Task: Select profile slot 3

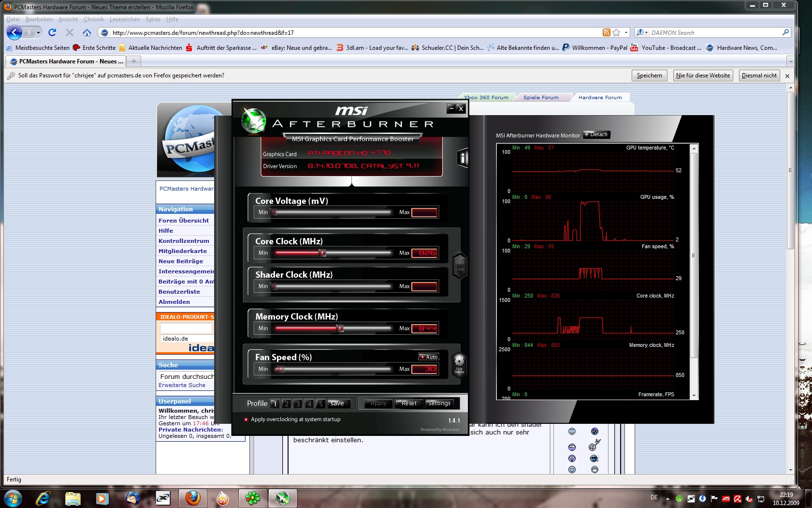Action: coord(298,403)
